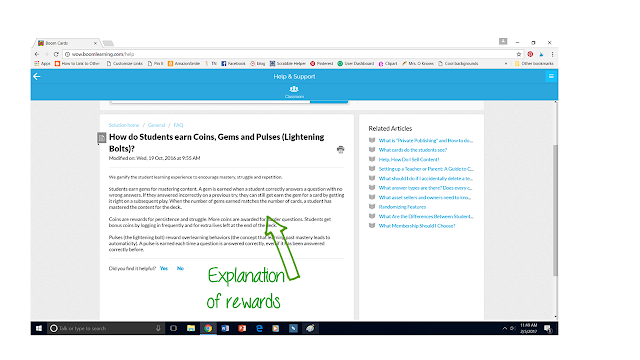Screen dimensions: 640x360
Task: Open the hamburger menu in blue header
Action: [551, 76]
